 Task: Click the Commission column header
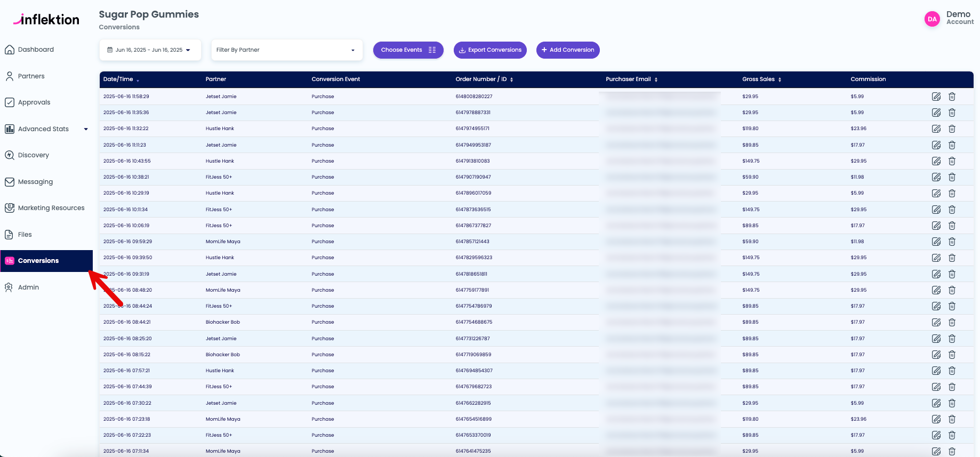click(868, 79)
